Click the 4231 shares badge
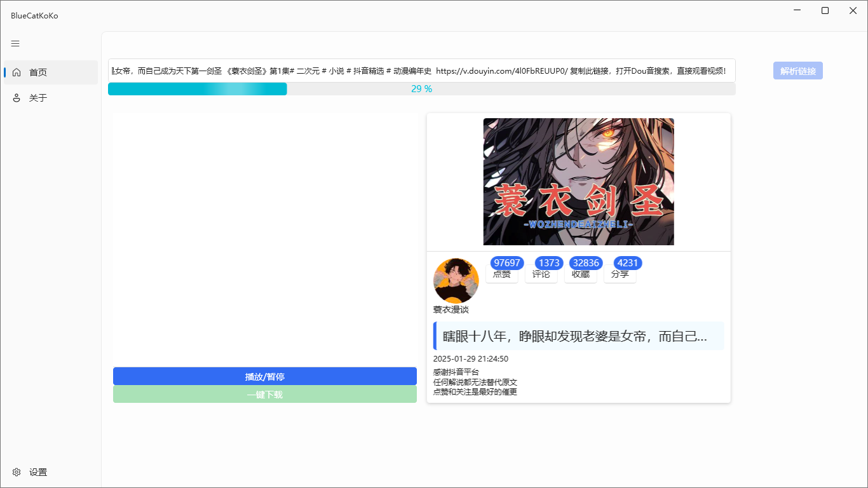Image resolution: width=868 pixels, height=488 pixels. pos(628,263)
